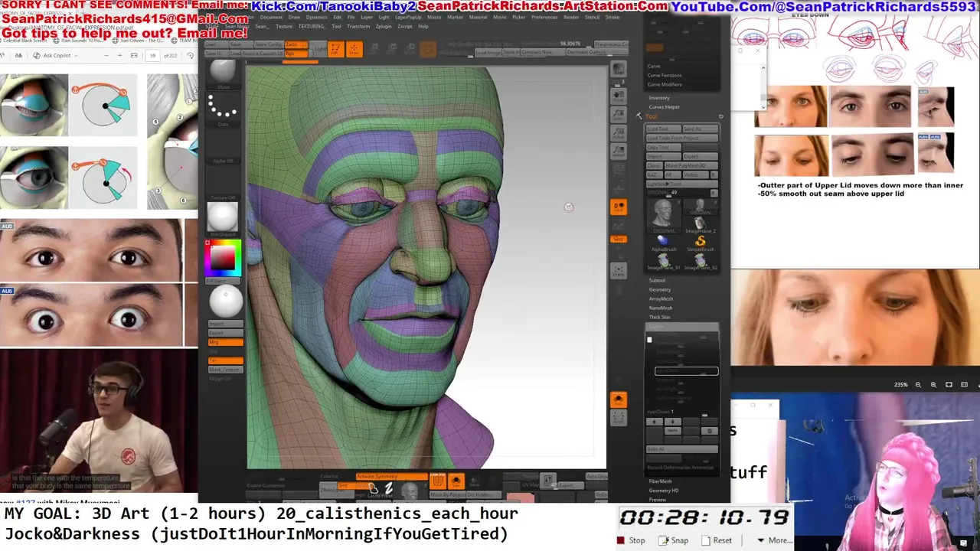The height and width of the screenshot is (551, 980).
Task: Toggle the orange Qvz button
Action: click(x=618, y=239)
